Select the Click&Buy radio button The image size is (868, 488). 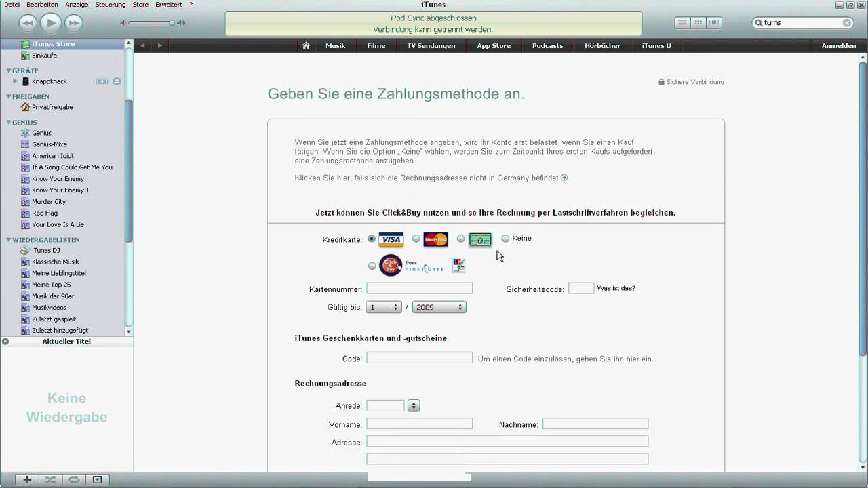click(x=372, y=266)
